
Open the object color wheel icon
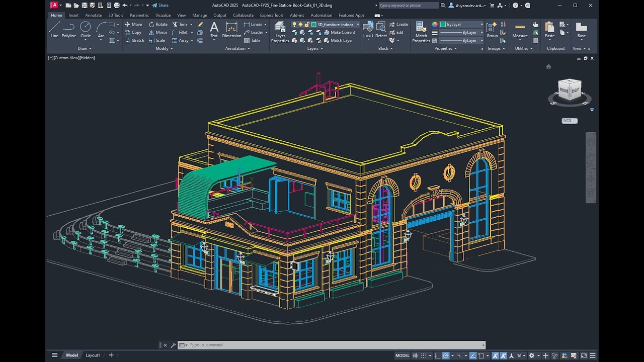point(435,24)
